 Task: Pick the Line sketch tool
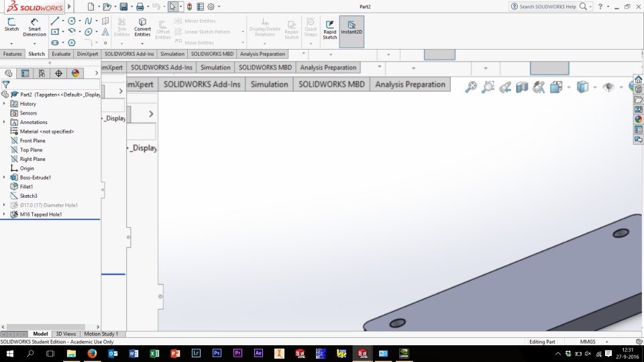(x=55, y=21)
